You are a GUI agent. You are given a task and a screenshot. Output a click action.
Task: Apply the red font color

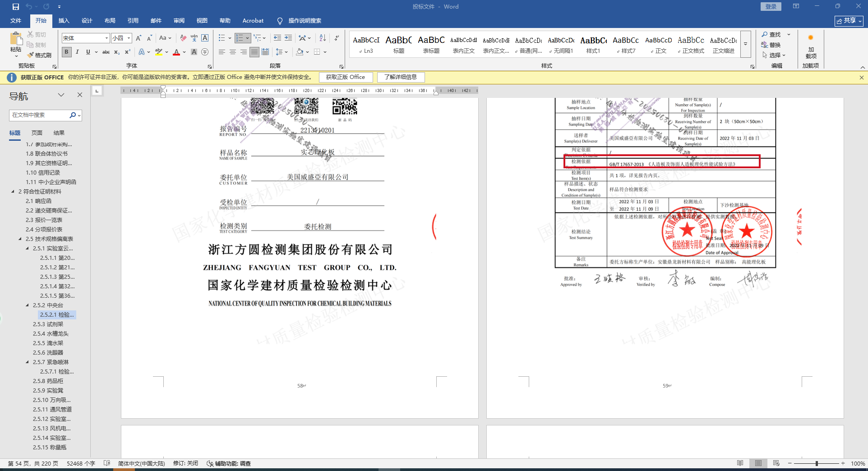tap(176, 52)
